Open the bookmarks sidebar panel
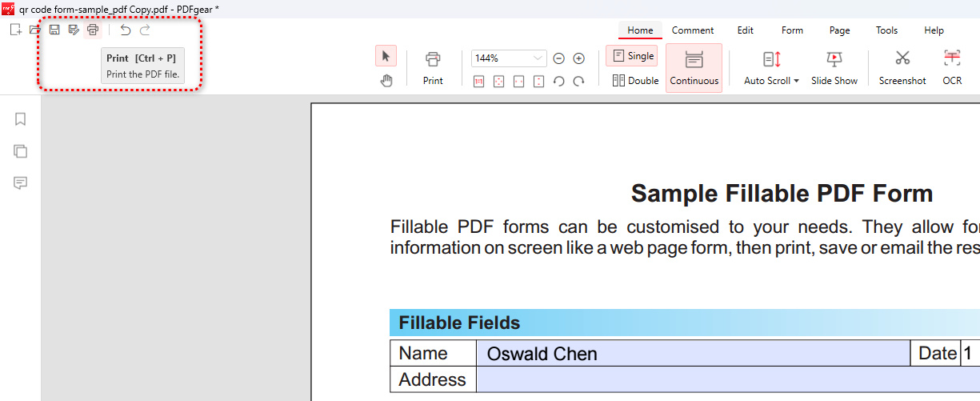980x401 pixels. [x=21, y=119]
